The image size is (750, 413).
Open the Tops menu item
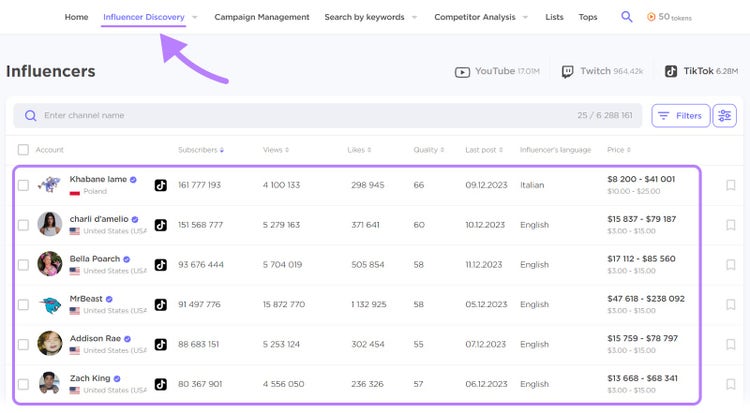tap(588, 17)
